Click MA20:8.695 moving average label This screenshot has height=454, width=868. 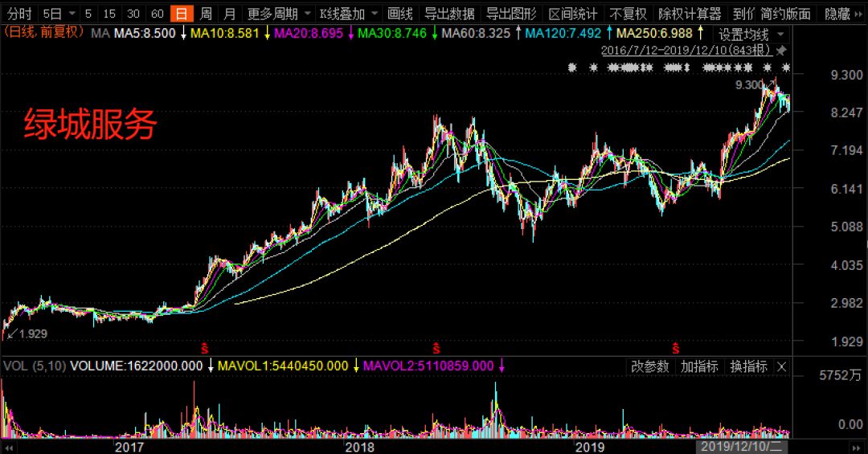click(309, 33)
